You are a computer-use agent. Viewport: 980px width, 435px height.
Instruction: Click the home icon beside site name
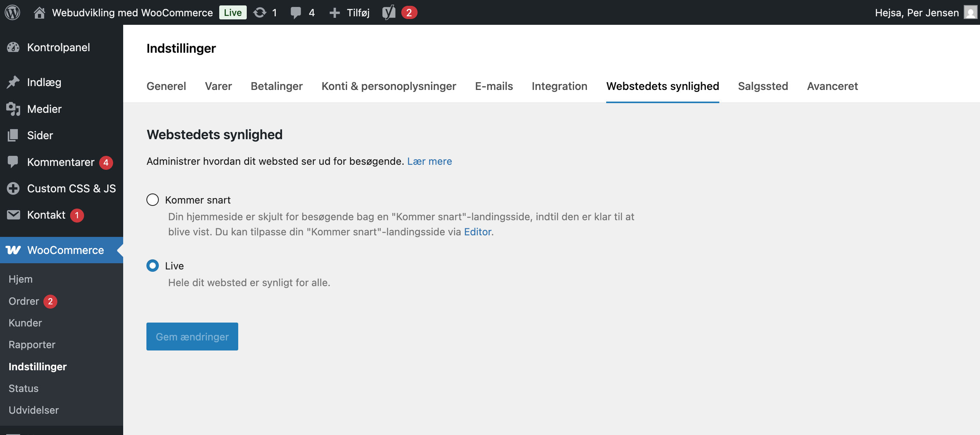point(39,13)
